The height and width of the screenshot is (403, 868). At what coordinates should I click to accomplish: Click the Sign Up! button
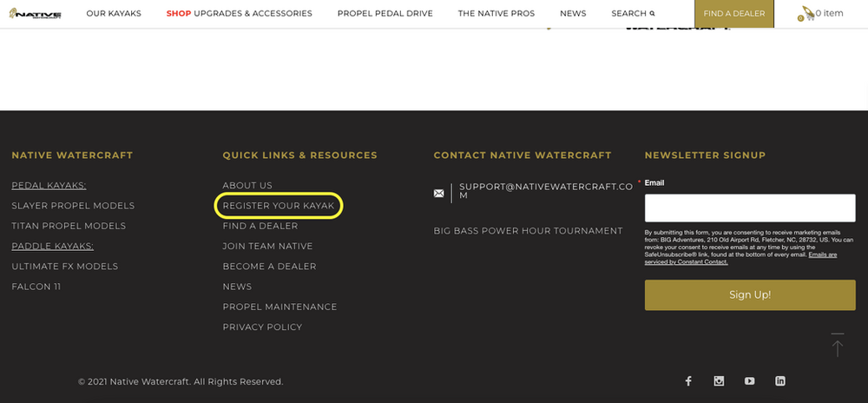750,295
